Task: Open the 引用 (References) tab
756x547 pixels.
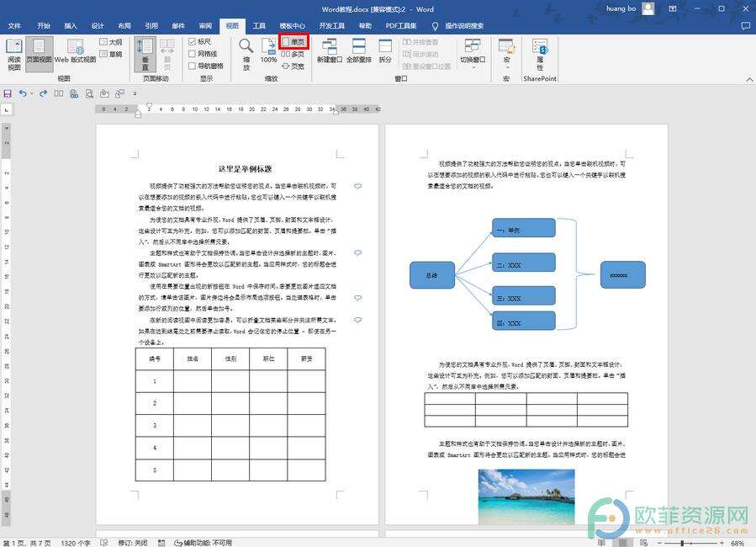Action: tap(151, 25)
